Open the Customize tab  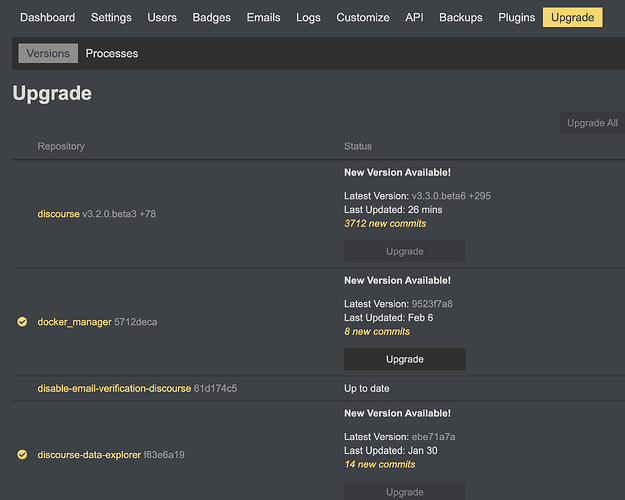(363, 18)
